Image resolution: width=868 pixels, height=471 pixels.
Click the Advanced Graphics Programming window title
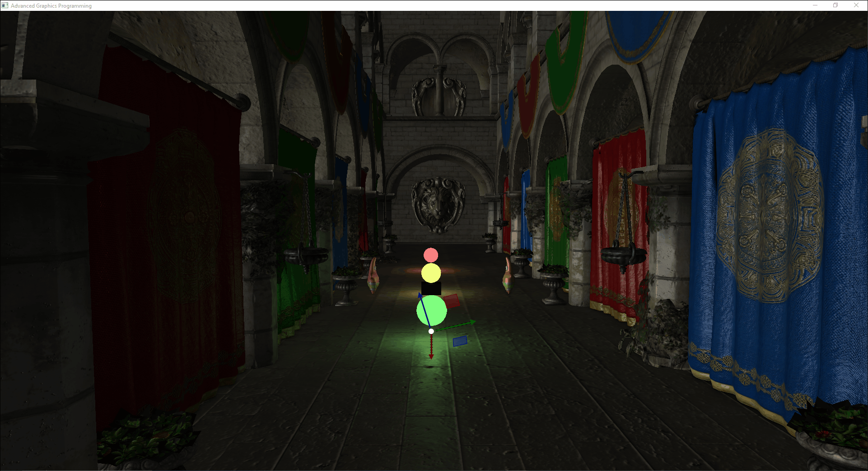(51, 6)
